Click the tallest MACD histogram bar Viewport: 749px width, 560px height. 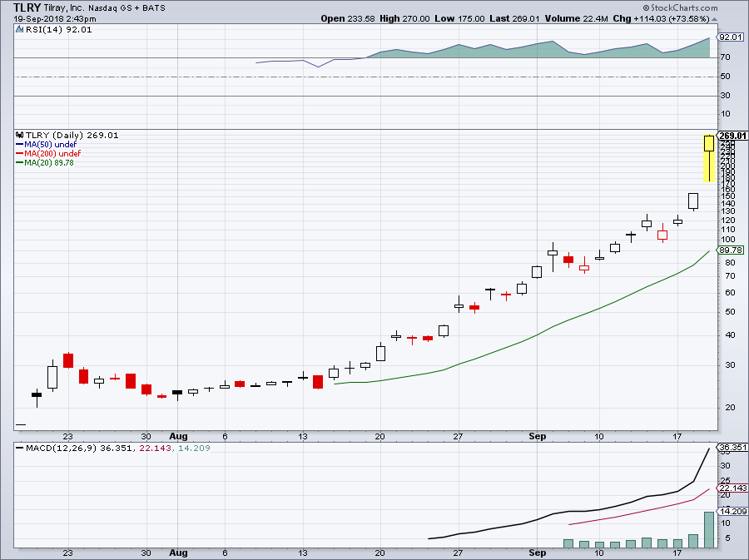click(709, 529)
